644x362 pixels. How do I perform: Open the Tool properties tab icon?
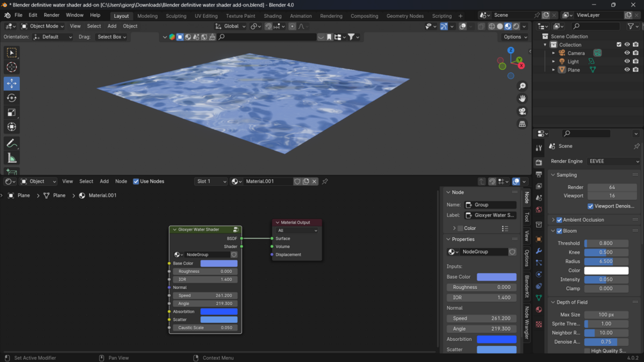click(539, 148)
